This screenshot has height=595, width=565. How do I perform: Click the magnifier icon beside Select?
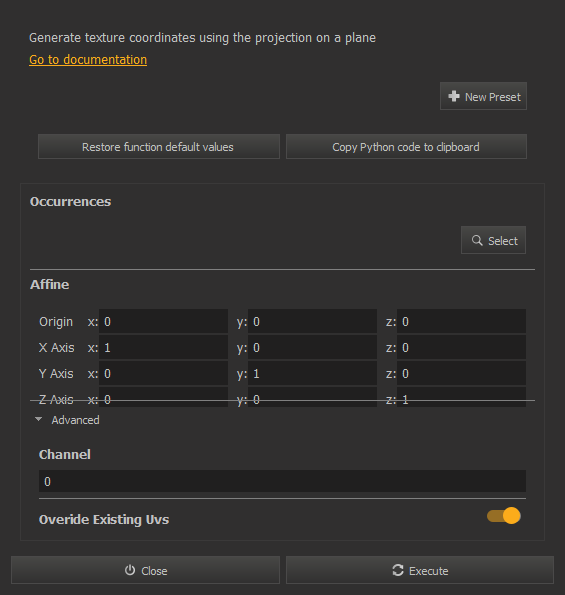pos(477,240)
